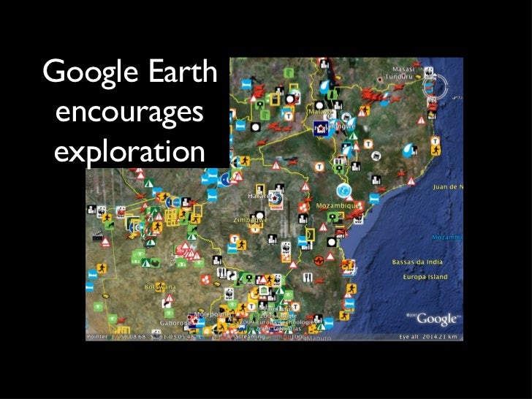The image size is (532, 399).
Task: Click the navigation compass ring on the map
Action: point(435,86)
